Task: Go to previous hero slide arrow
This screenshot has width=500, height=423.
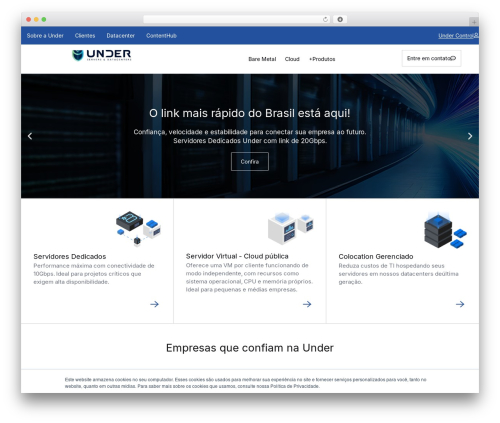Action: (x=30, y=136)
